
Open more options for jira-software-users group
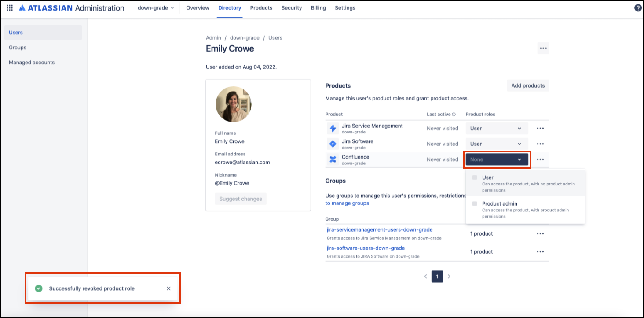(x=540, y=252)
